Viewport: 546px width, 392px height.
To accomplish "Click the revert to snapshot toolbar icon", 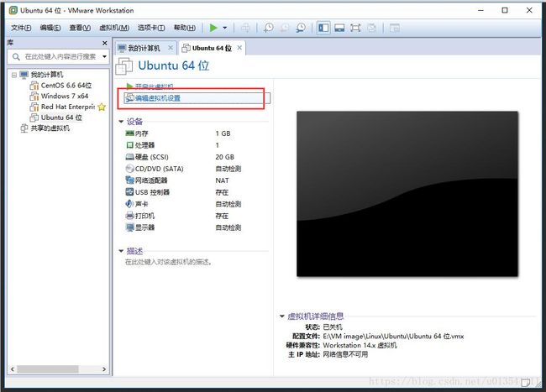I will [x=285, y=28].
